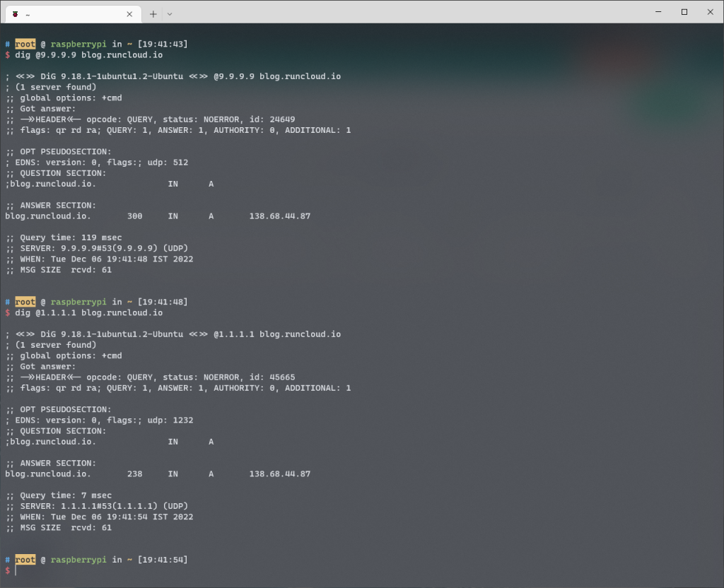Click 'global options: +cmd' in first output
This screenshot has height=588, width=724.
click(x=71, y=98)
